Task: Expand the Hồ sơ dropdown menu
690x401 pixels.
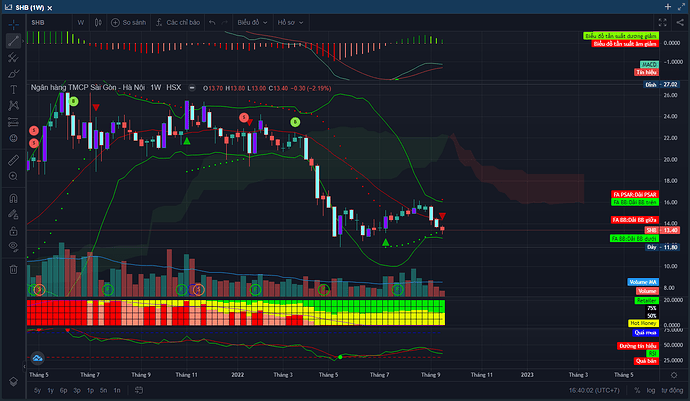Action: (290, 22)
